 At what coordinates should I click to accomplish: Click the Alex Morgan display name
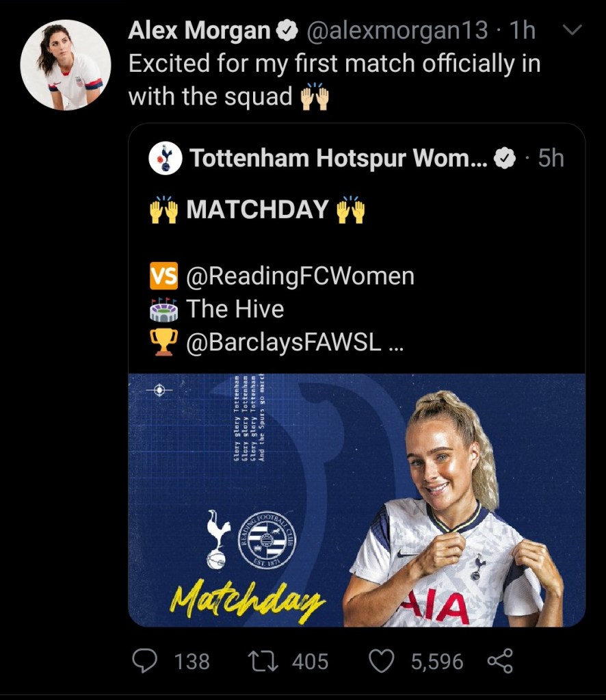pyautogui.click(x=199, y=30)
